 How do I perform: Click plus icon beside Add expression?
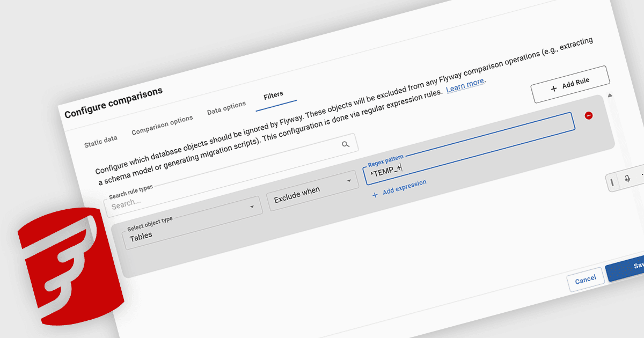tap(375, 195)
